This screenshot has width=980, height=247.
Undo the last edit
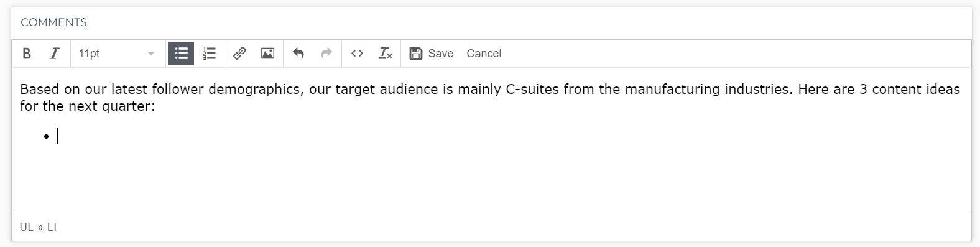tap(298, 54)
